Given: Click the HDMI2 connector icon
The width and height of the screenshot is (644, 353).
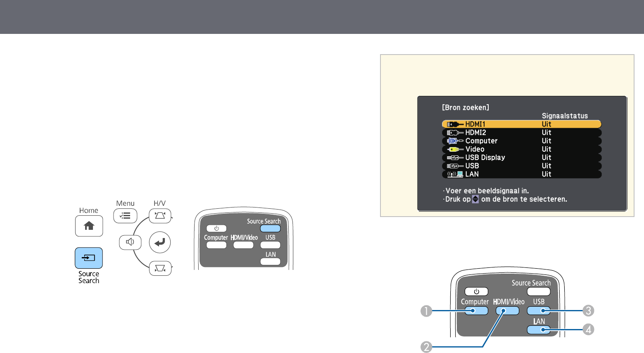Looking at the screenshot, I should pyautogui.click(x=455, y=133).
